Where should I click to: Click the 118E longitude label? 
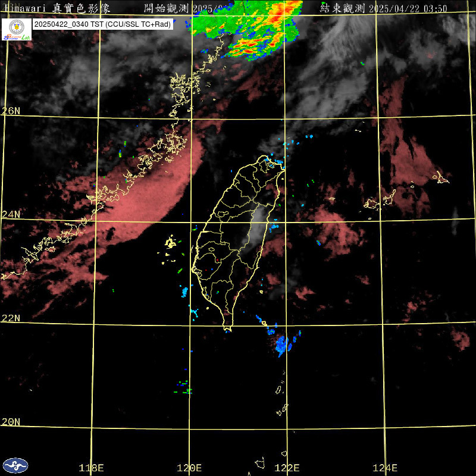click(x=91, y=468)
